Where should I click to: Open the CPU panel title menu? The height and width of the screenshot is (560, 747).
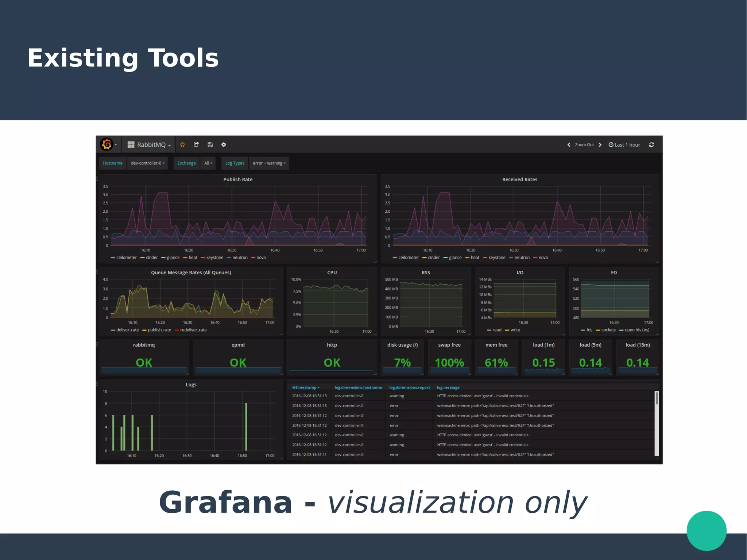(x=332, y=273)
